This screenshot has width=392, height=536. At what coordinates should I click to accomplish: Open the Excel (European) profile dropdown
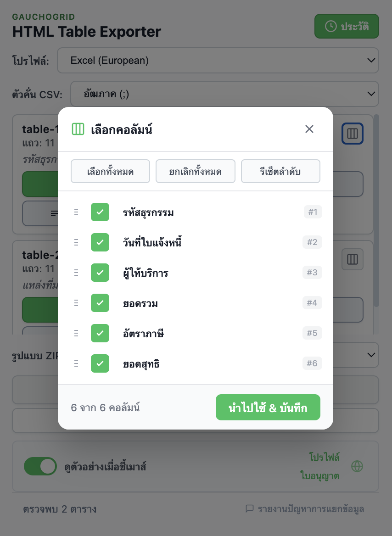pyautogui.click(x=217, y=60)
